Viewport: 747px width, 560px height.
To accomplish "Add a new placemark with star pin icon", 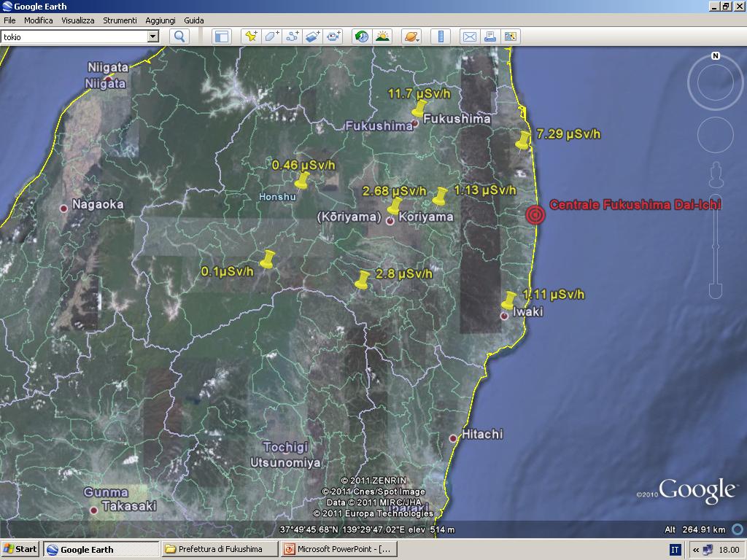I will [x=251, y=36].
